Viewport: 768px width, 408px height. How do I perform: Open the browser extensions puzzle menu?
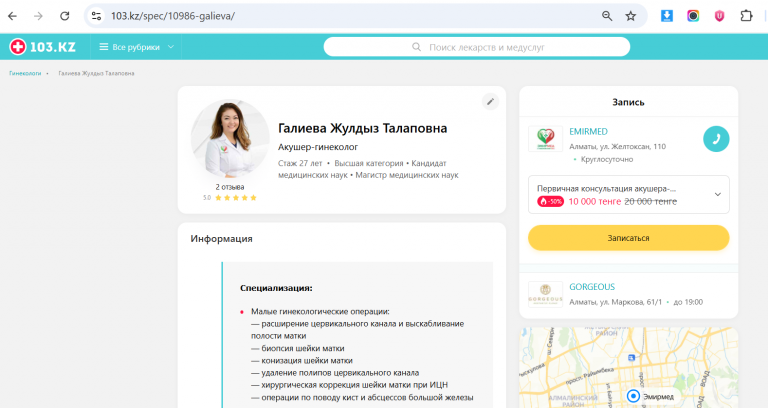point(746,16)
